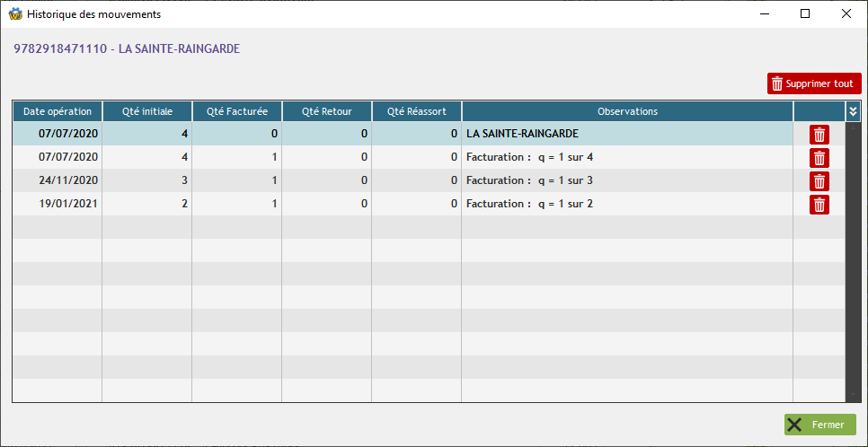
Task: Click the Observations column header
Action: [x=627, y=111]
